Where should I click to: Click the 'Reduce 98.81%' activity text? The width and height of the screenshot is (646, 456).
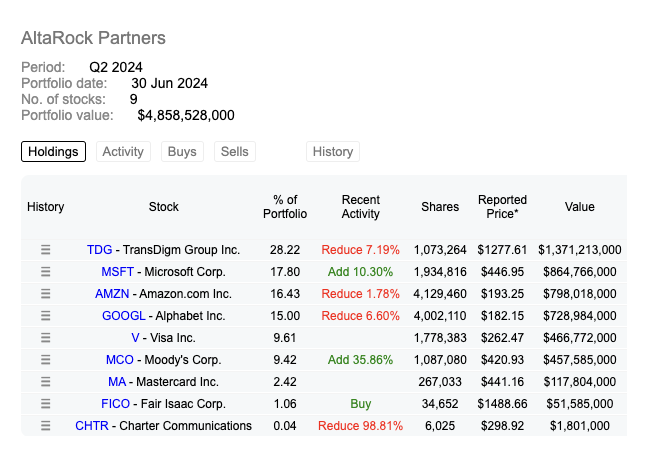click(x=360, y=426)
